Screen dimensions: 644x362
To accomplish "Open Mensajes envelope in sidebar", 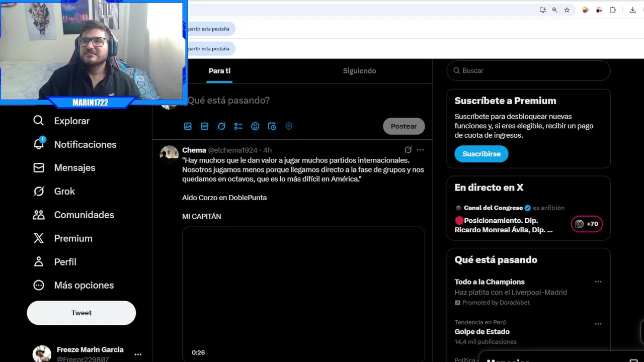I will pos(39,167).
